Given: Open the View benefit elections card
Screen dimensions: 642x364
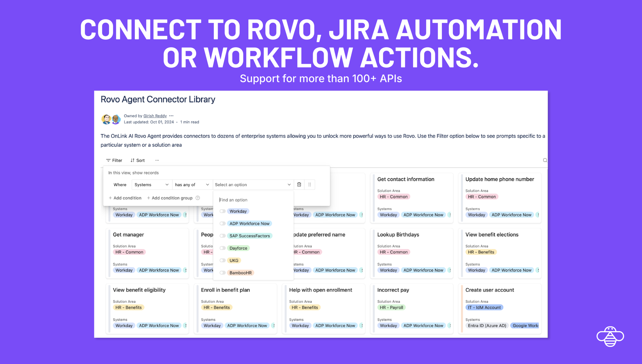Looking at the screenshot, I should [x=500, y=253].
